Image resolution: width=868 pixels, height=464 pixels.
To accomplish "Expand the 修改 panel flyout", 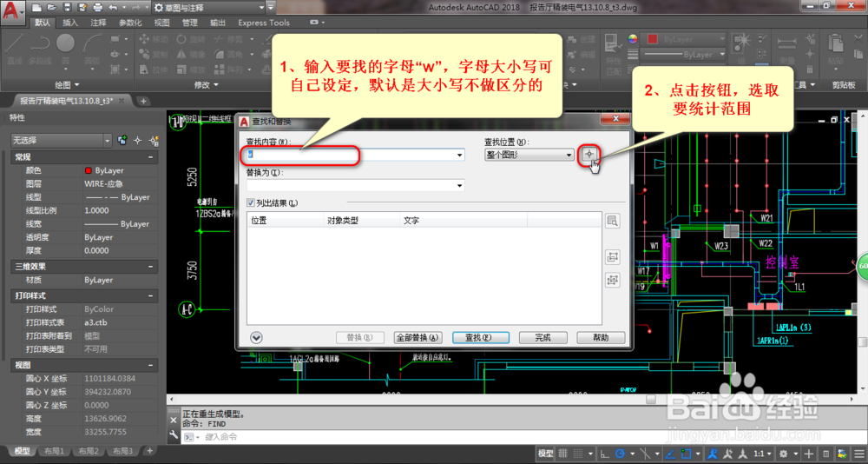I will [206, 85].
